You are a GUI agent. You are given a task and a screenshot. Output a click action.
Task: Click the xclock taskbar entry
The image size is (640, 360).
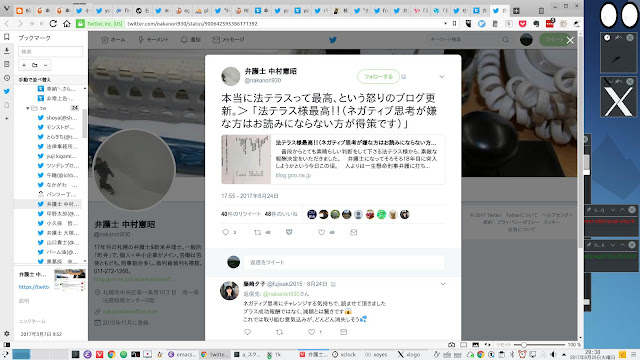click(344, 354)
